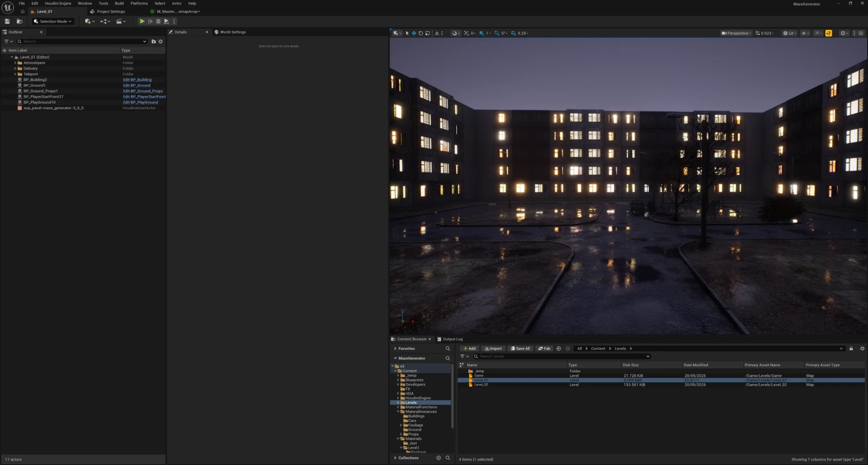Lock the Content Browser with padlock icon

851,348
